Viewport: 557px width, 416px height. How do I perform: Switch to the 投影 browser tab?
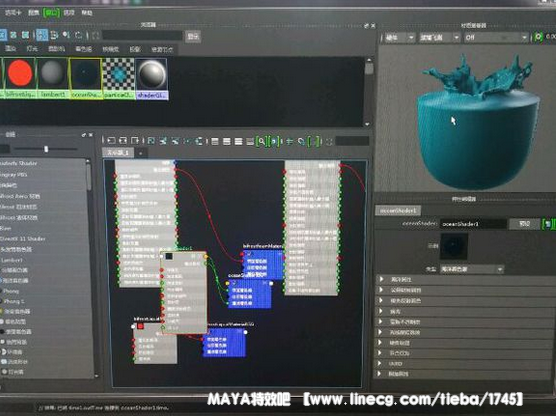[x=135, y=49]
